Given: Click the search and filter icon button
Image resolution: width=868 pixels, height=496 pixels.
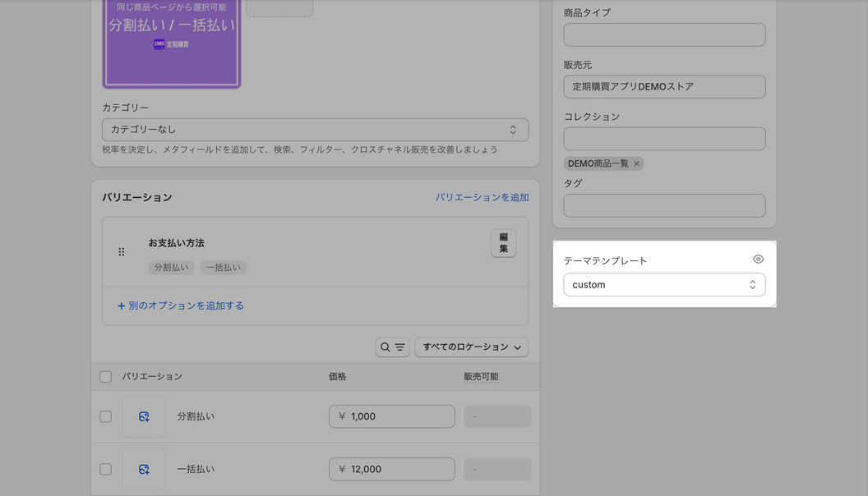Looking at the screenshot, I should (x=392, y=347).
